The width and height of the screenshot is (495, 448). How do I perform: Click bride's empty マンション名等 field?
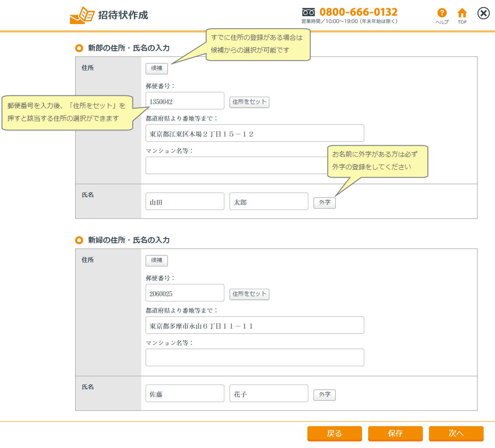tap(254, 357)
